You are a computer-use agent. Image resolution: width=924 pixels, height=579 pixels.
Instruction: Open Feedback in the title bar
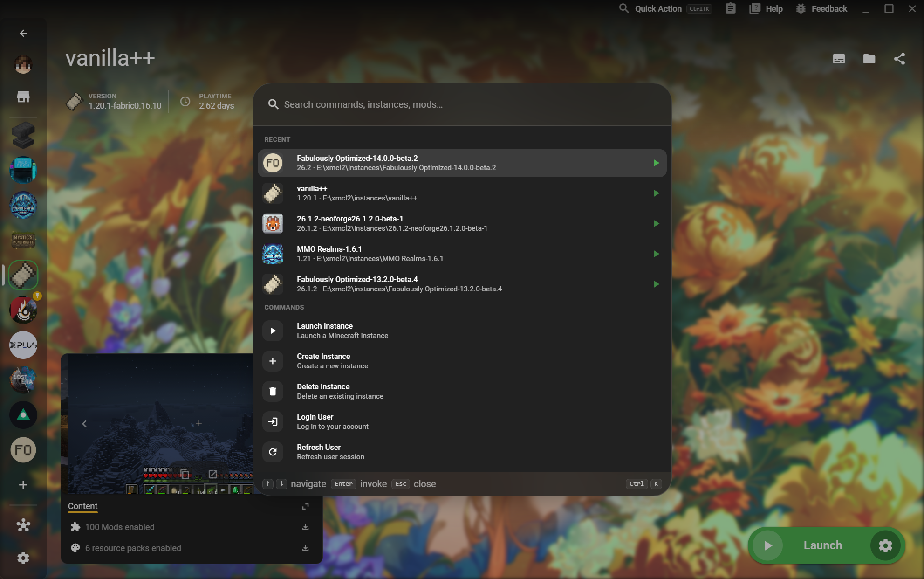[x=821, y=8]
